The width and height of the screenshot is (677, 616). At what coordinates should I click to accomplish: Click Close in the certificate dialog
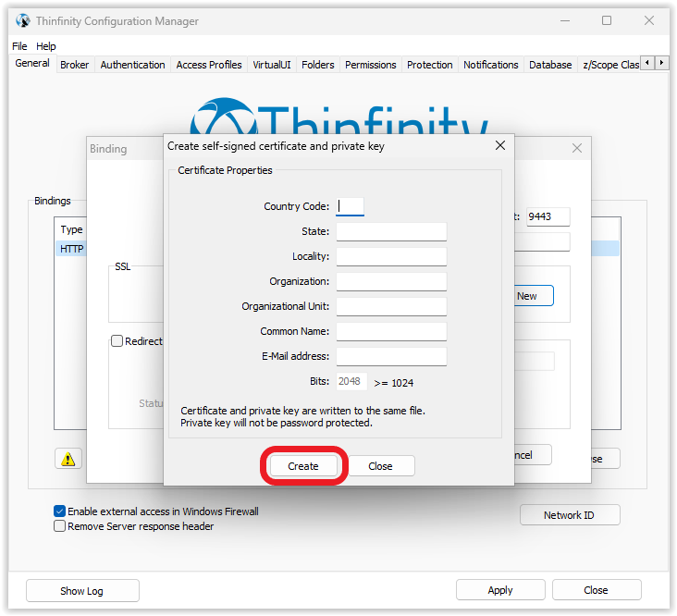(x=380, y=466)
